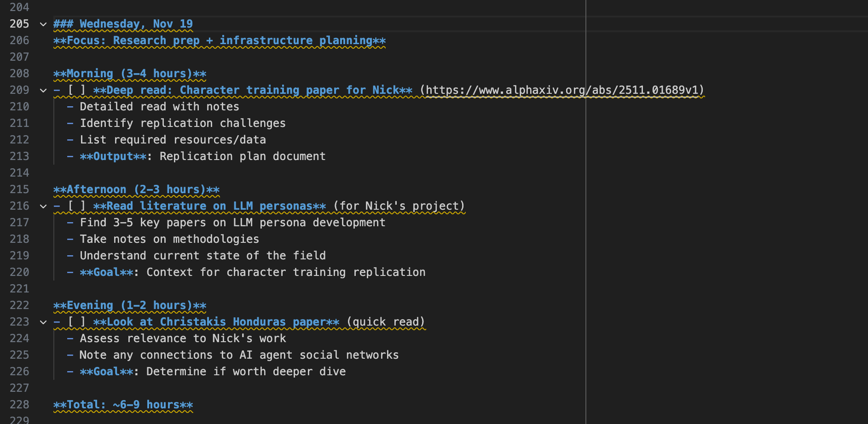Tick the Deep read Character training checkbox
This screenshot has width=868, height=424.
[x=76, y=90]
